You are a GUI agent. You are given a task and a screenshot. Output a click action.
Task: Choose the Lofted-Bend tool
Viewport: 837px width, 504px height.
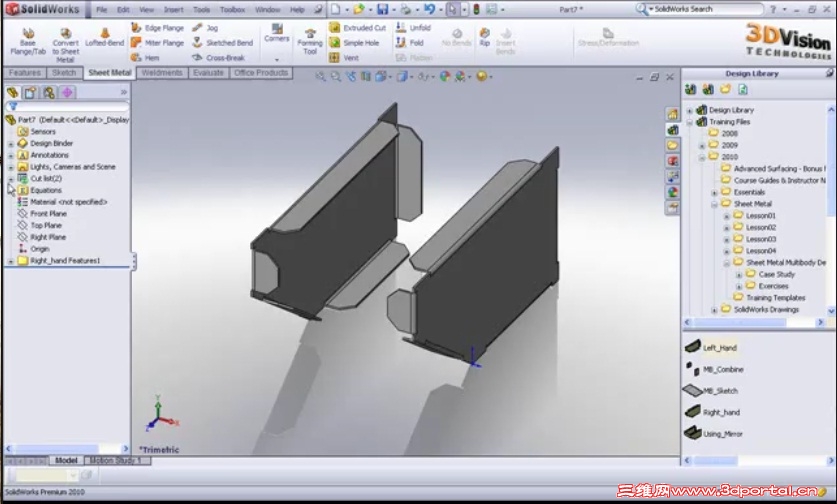click(104, 37)
